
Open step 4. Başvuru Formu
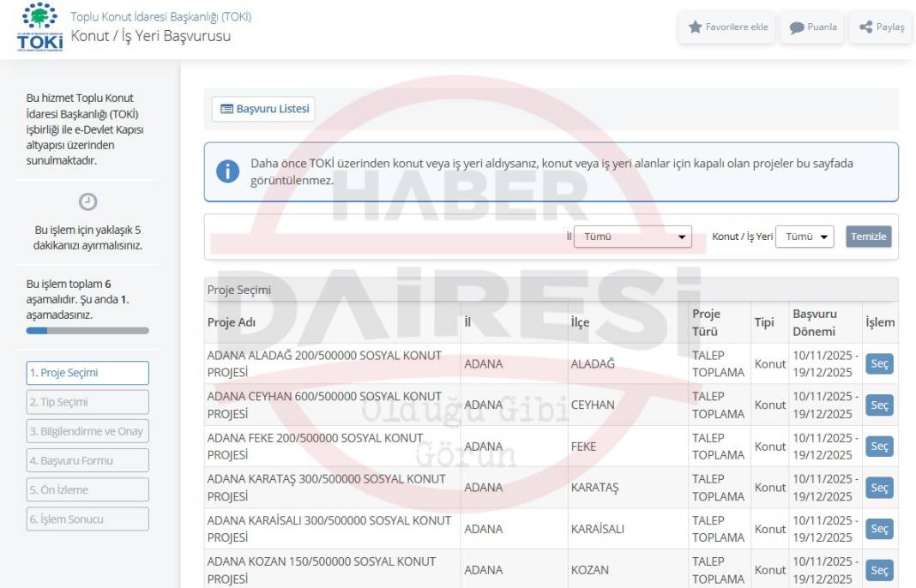pyautogui.click(x=87, y=460)
